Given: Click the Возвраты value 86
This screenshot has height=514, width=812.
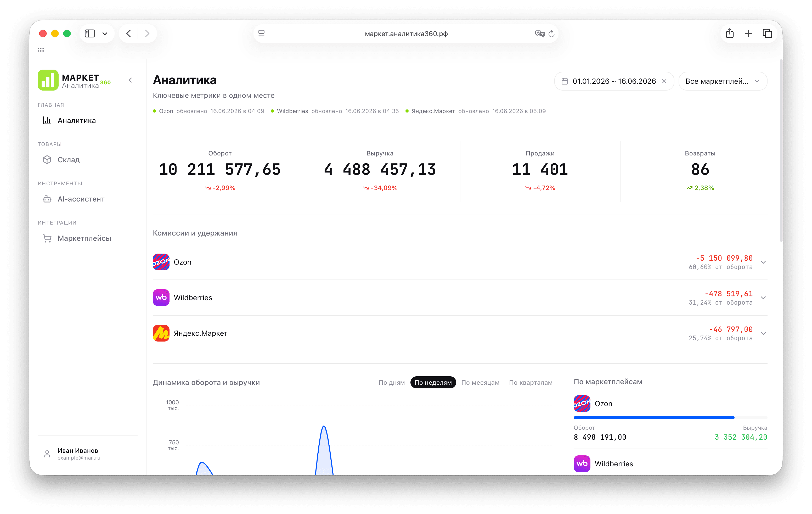Looking at the screenshot, I should pyautogui.click(x=700, y=169).
